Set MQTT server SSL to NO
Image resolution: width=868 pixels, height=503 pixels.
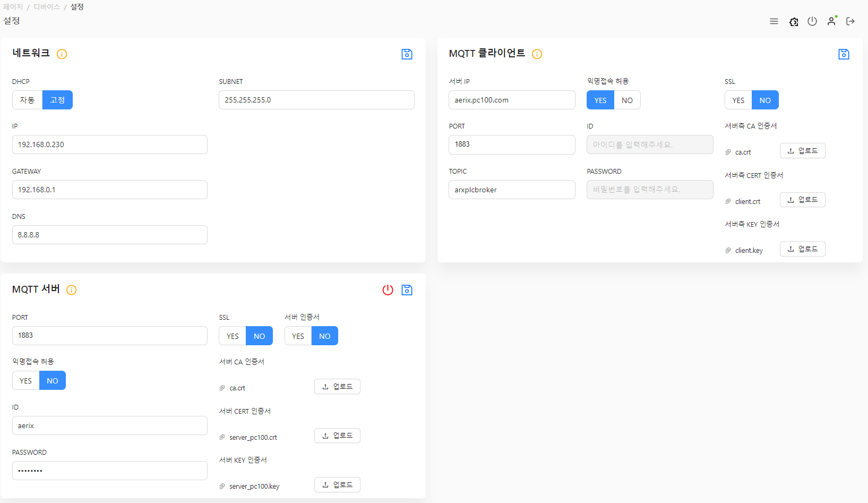pyautogui.click(x=260, y=336)
